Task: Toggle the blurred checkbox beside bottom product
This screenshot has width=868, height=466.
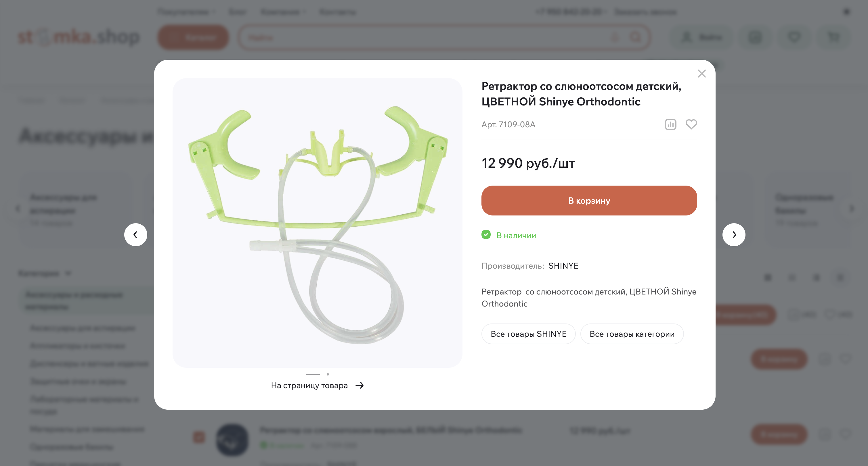Action: pos(199,437)
